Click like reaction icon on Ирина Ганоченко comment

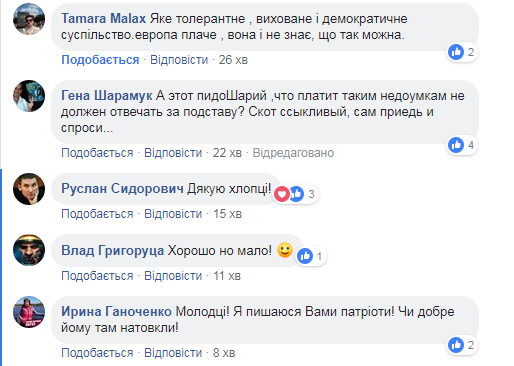click(456, 345)
